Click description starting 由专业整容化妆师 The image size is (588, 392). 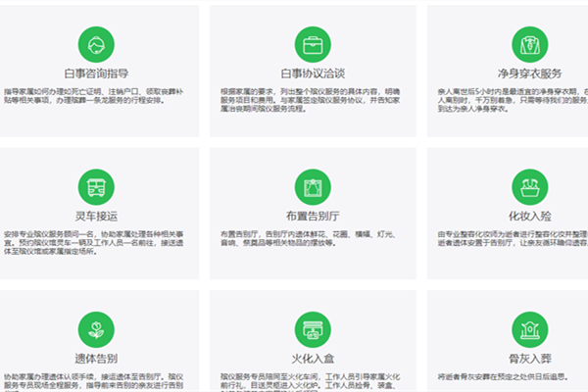(513, 238)
